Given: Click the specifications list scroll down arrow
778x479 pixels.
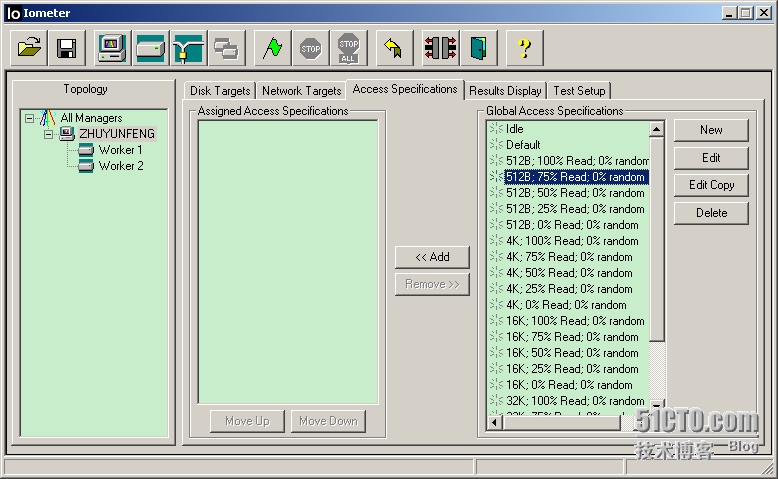Looking at the screenshot, I should tap(656, 405).
